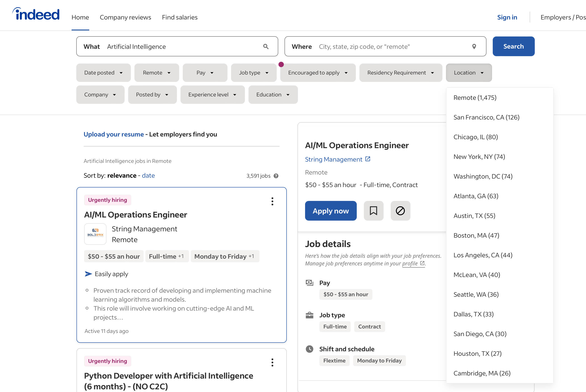Click the not interested circle-slash icon
Viewport: 586px width, 392px height.
[x=400, y=211]
